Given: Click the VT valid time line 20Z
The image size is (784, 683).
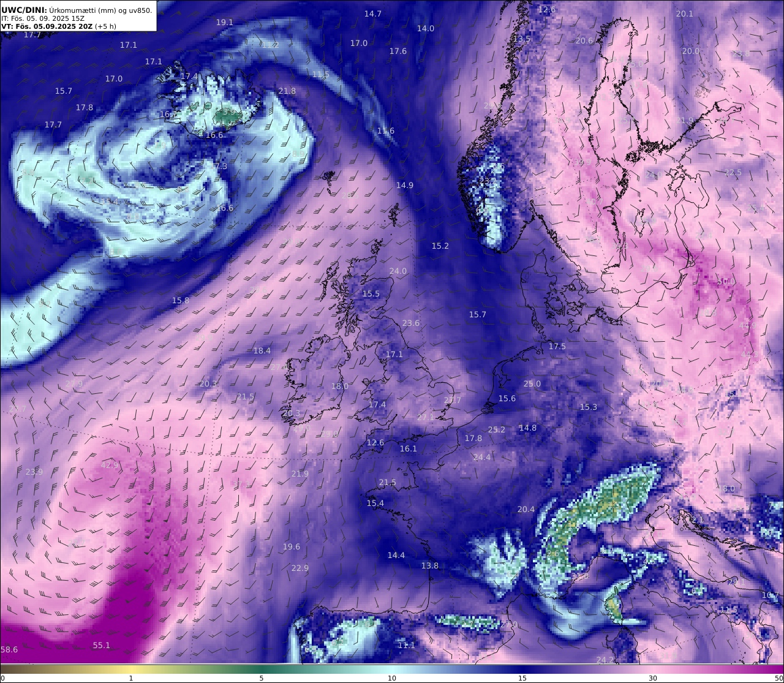Looking at the screenshot, I should click(59, 26).
